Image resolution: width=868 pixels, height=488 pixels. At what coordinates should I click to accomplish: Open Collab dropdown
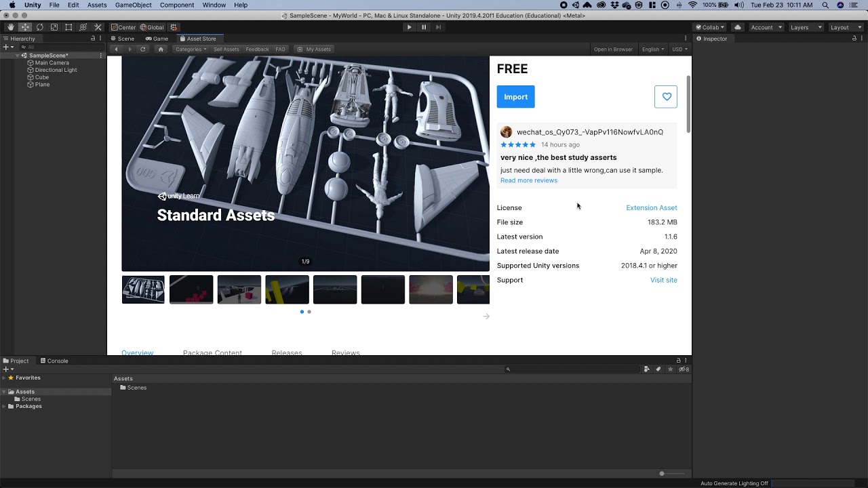709,27
